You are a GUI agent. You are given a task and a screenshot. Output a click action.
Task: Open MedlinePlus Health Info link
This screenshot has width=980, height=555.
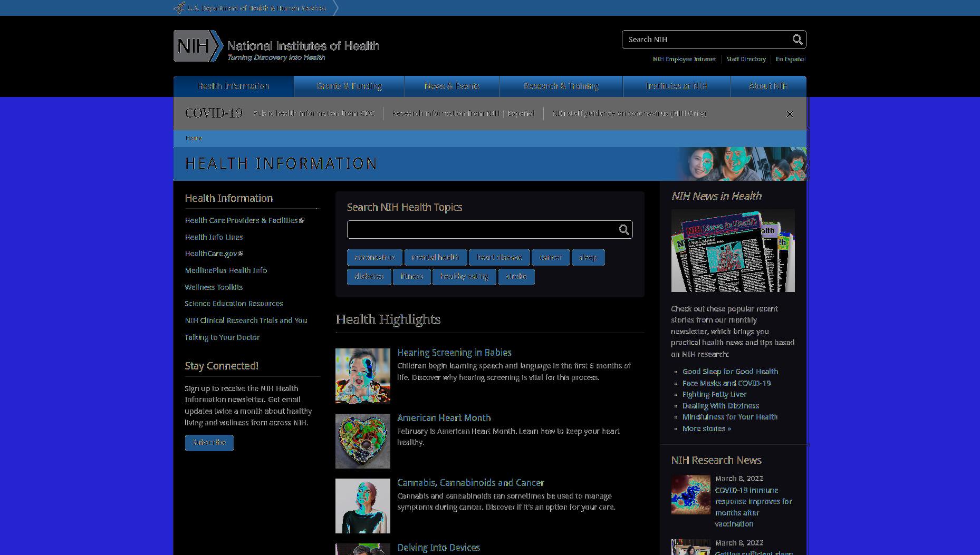(x=226, y=270)
